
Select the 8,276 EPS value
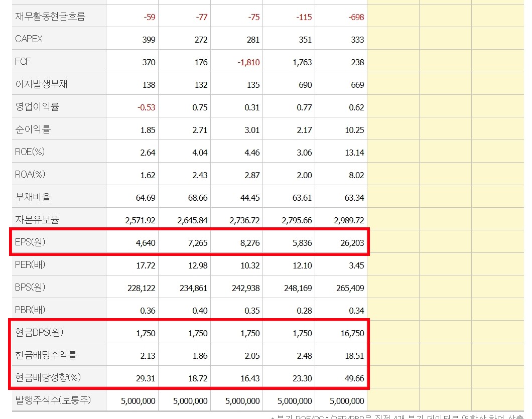pos(250,243)
